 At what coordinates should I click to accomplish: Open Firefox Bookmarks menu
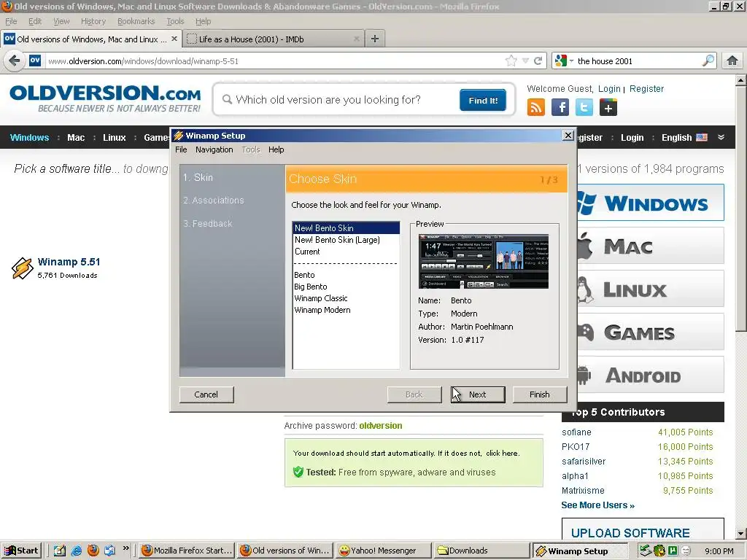click(136, 21)
